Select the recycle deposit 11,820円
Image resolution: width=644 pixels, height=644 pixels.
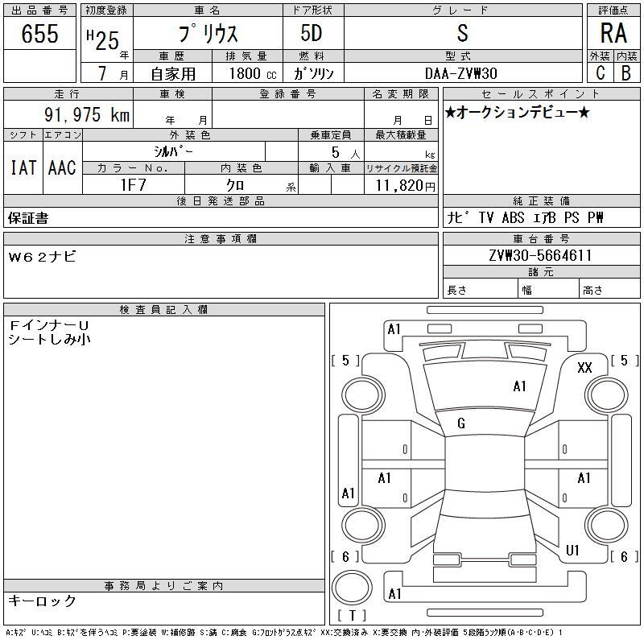pyautogui.click(x=405, y=186)
